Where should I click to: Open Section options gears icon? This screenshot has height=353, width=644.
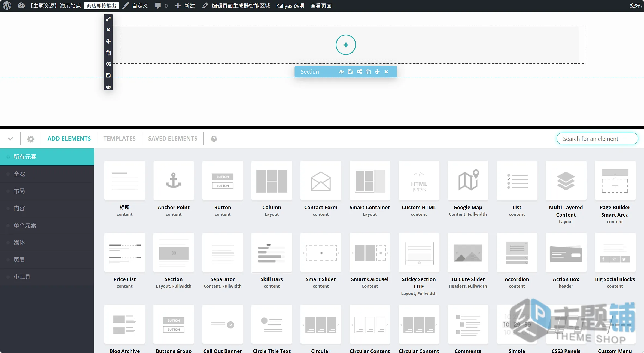[359, 72]
